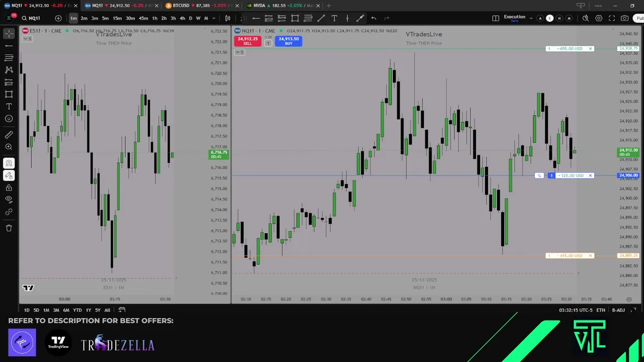The image size is (644, 362).
Task: Remove drawings with the trash icon
Action: coord(9,228)
